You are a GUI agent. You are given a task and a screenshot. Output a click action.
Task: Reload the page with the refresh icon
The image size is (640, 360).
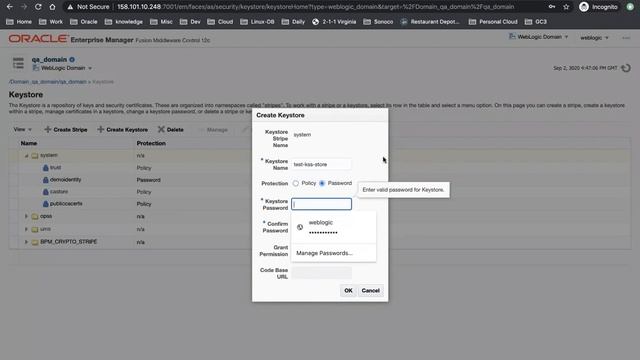38,7
